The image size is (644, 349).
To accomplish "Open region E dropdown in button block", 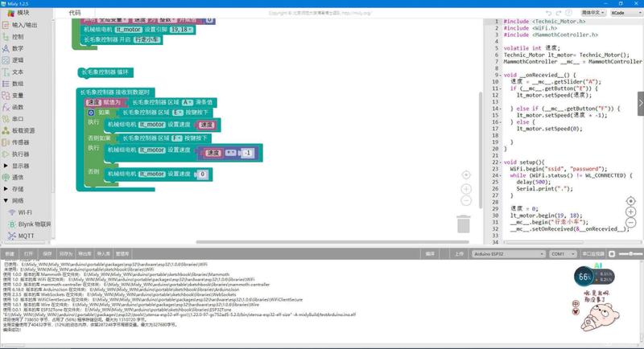I will [177, 113].
